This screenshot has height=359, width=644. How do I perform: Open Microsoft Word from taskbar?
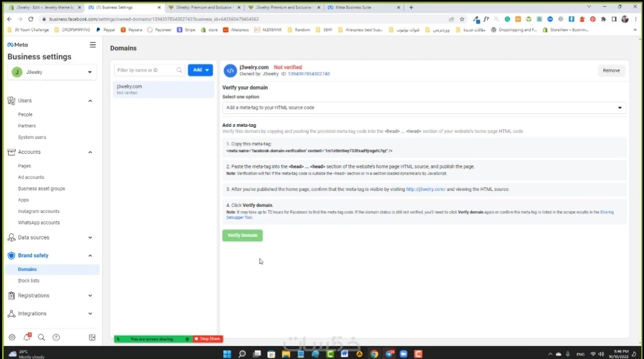point(344,354)
